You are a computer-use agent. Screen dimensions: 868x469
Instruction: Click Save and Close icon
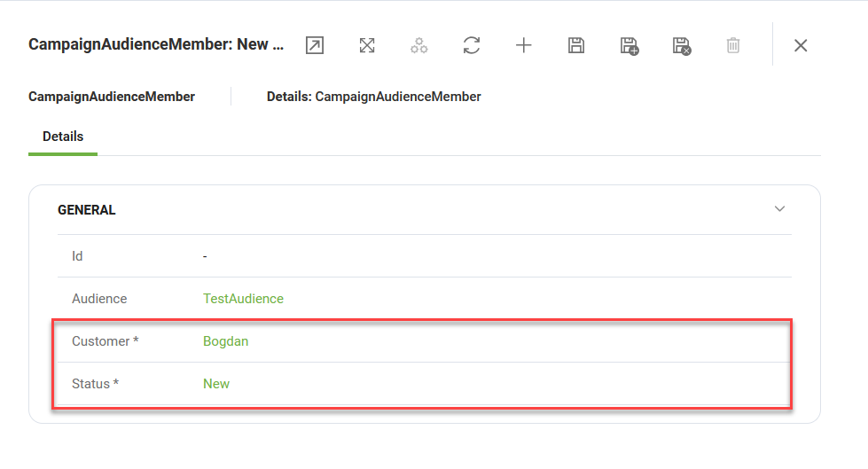coord(682,46)
